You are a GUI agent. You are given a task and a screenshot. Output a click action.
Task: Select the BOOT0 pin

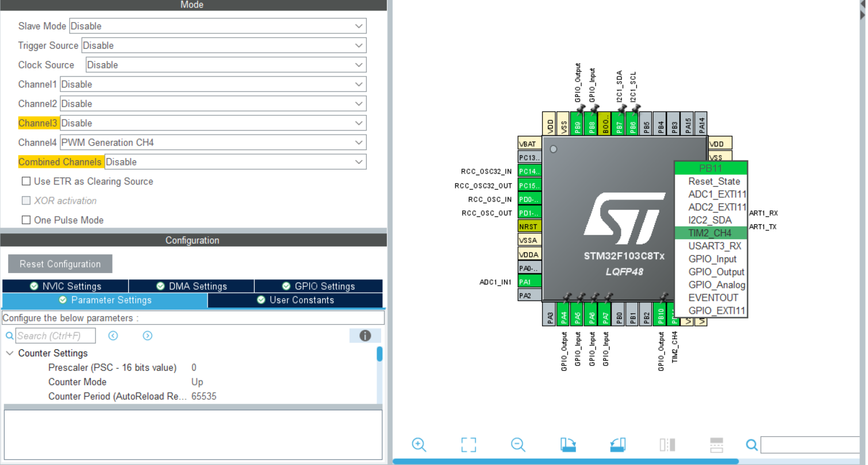click(x=605, y=124)
